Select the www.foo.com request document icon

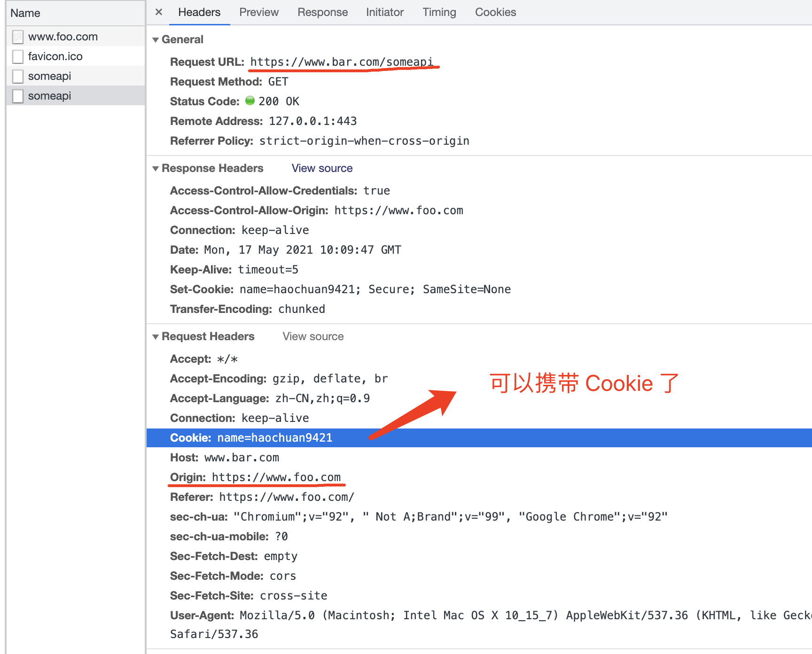click(17, 36)
